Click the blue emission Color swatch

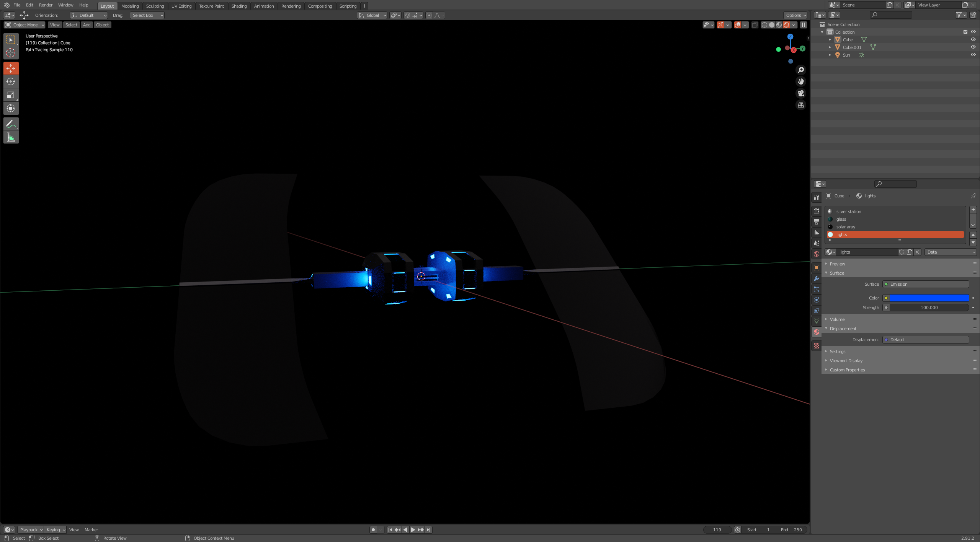pyautogui.click(x=929, y=298)
